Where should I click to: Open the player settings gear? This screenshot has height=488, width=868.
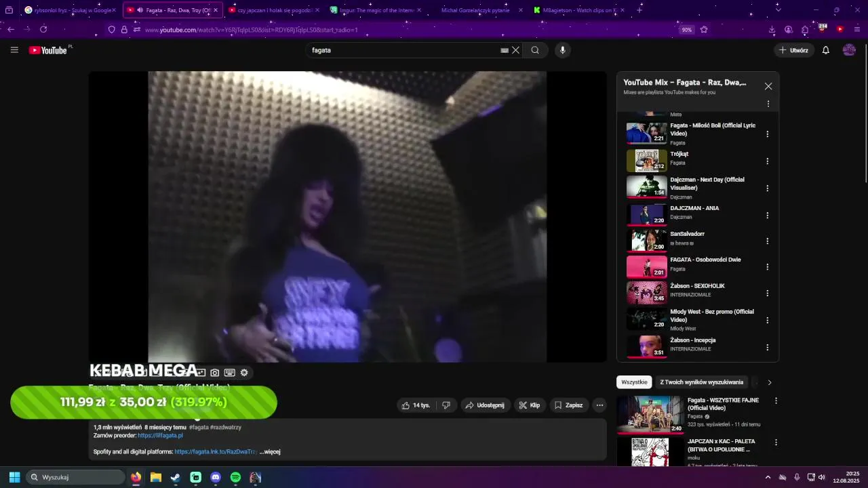click(x=244, y=373)
